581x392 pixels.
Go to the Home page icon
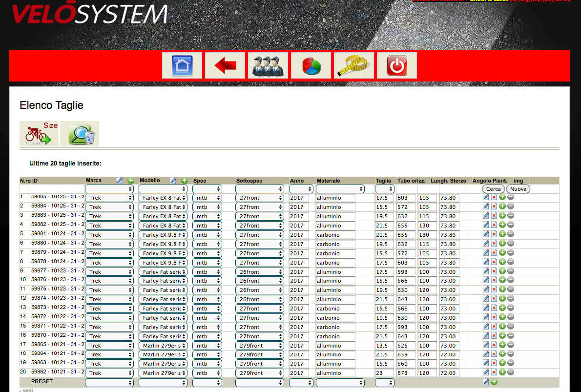tap(182, 65)
